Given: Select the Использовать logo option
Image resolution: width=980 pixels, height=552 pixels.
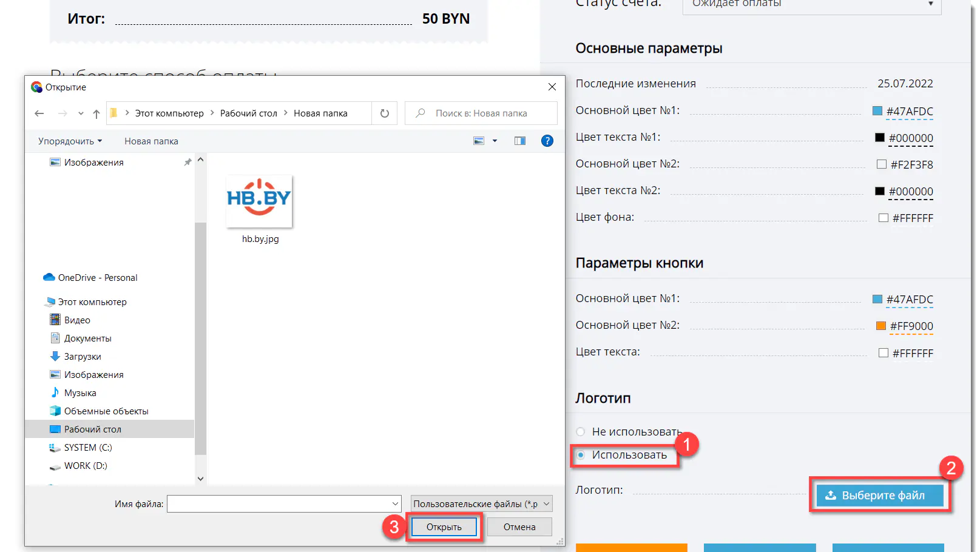Looking at the screenshot, I should [x=581, y=455].
